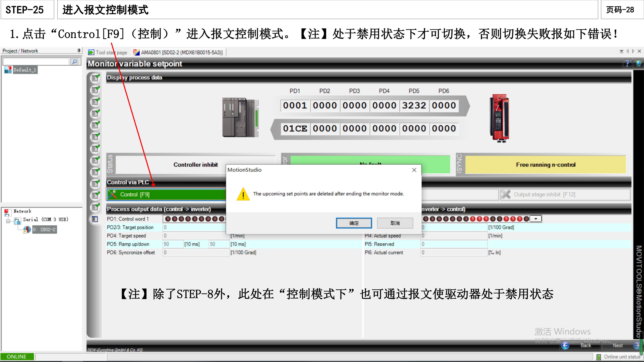Click last LED of the PI status word
This screenshot has height=362, width=644.
click(526, 219)
